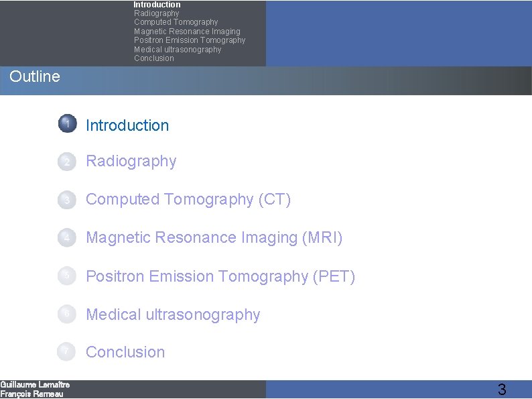Click the number 4 bullet icon

pos(66,238)
